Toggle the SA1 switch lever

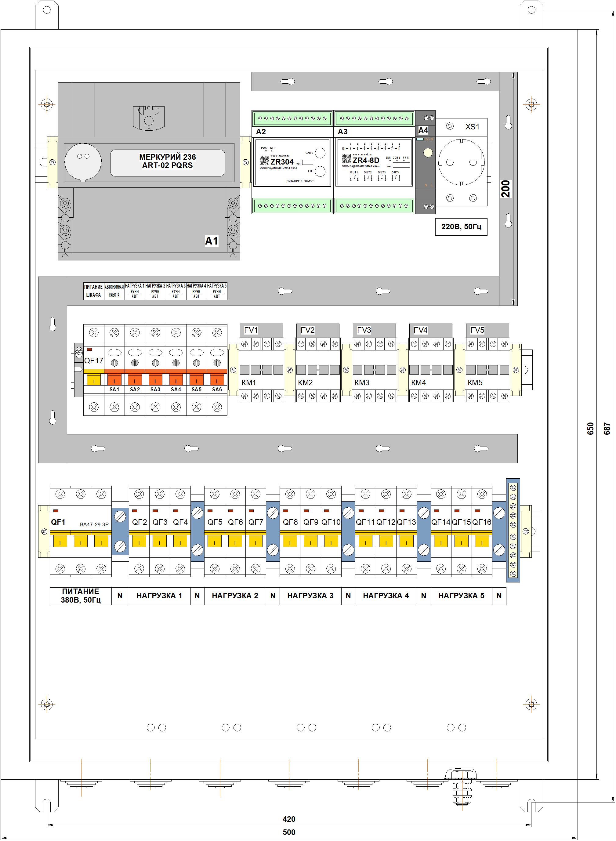tap(114, 380)
